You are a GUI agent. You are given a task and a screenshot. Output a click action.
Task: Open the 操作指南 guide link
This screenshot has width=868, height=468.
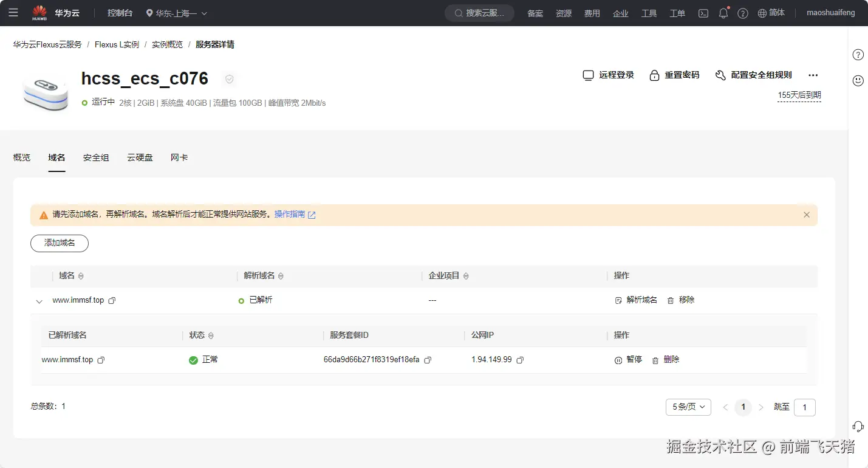pyautogui.click(x=290, y=214)
